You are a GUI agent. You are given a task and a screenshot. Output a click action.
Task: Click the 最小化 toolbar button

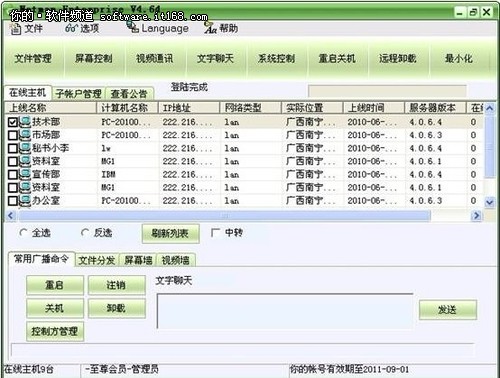(x=459, y=59)
